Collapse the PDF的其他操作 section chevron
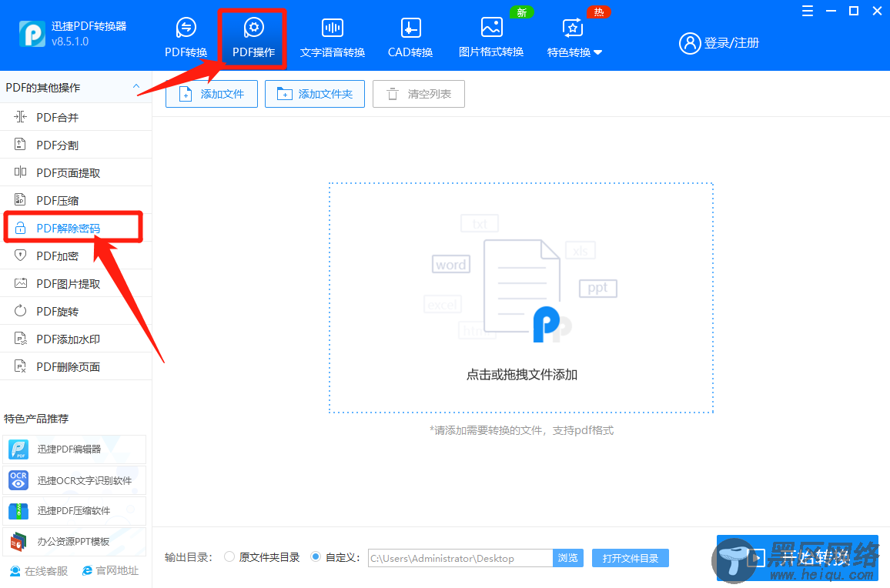 tap(136, 86)
